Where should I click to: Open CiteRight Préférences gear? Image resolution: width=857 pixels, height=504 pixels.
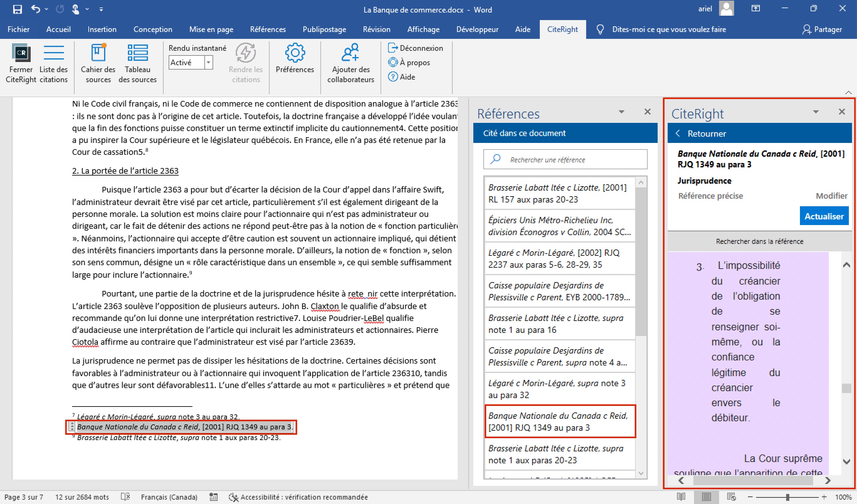pos(295,59)
